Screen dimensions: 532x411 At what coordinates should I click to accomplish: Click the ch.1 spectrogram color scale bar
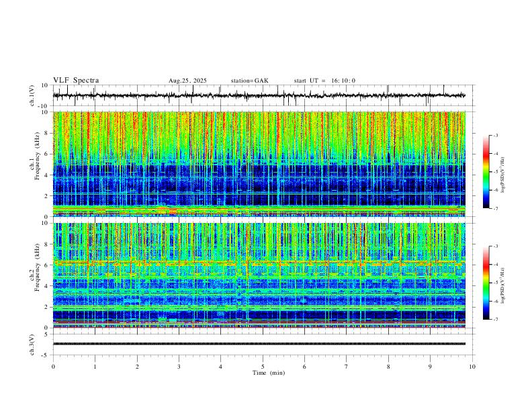coord(486,172)
